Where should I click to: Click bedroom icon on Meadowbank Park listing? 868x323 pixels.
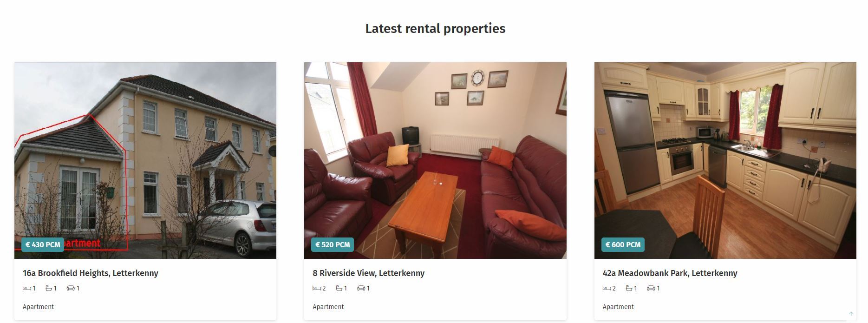(x=607, y=288)
